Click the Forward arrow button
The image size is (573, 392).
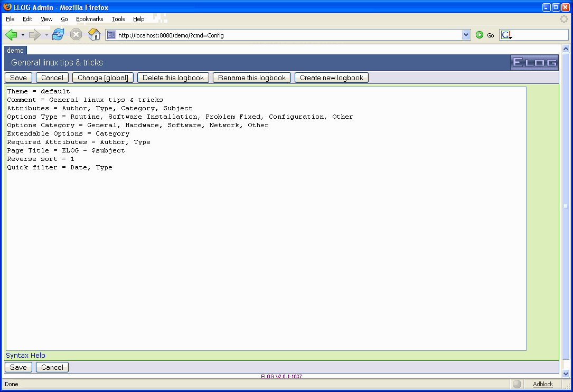click(35, 35)
